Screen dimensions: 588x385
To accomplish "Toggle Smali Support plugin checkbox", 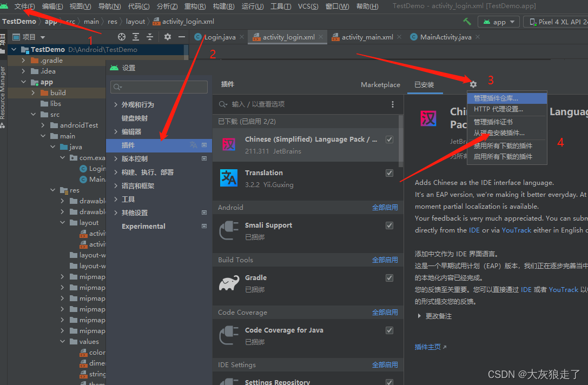I will coord(389,225).
